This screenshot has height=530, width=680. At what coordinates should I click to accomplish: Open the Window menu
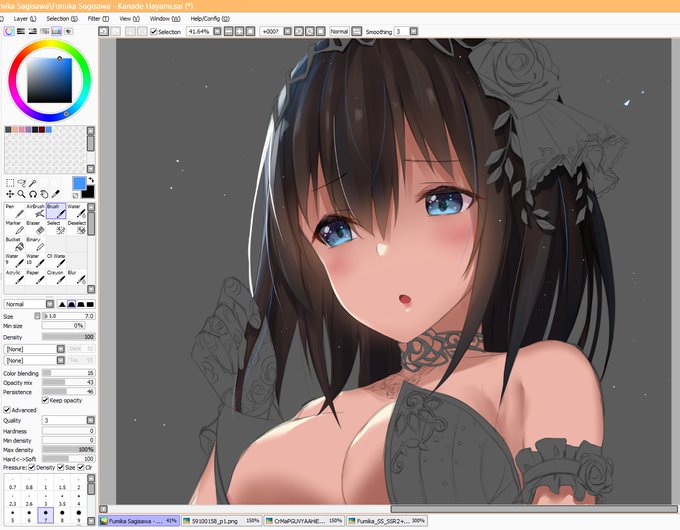pyautogui.click(x=165, y=19)
